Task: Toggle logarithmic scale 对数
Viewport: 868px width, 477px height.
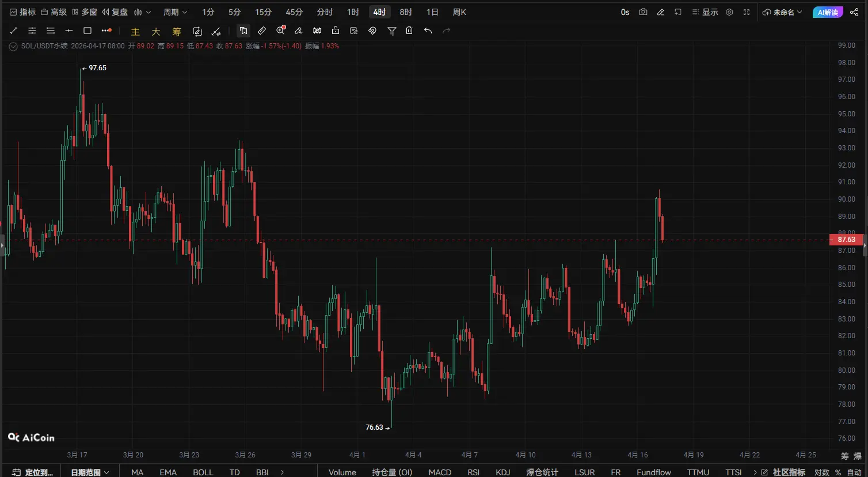Action: coord(821,472)
